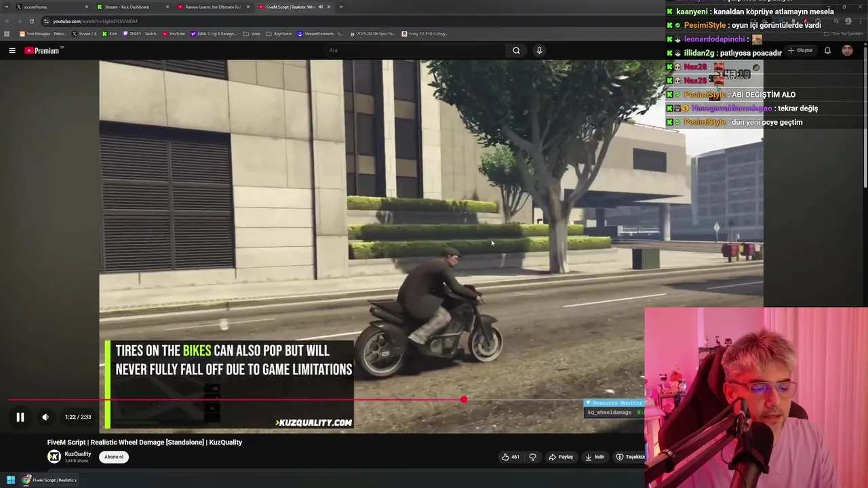Open the apps grid in bookmarks bar

[7, 34]
